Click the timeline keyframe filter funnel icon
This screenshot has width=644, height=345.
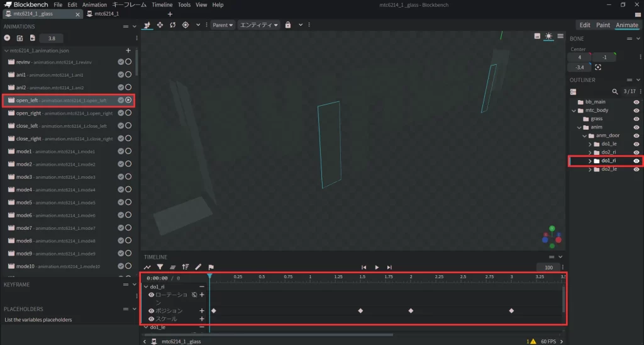pos(160,267)
